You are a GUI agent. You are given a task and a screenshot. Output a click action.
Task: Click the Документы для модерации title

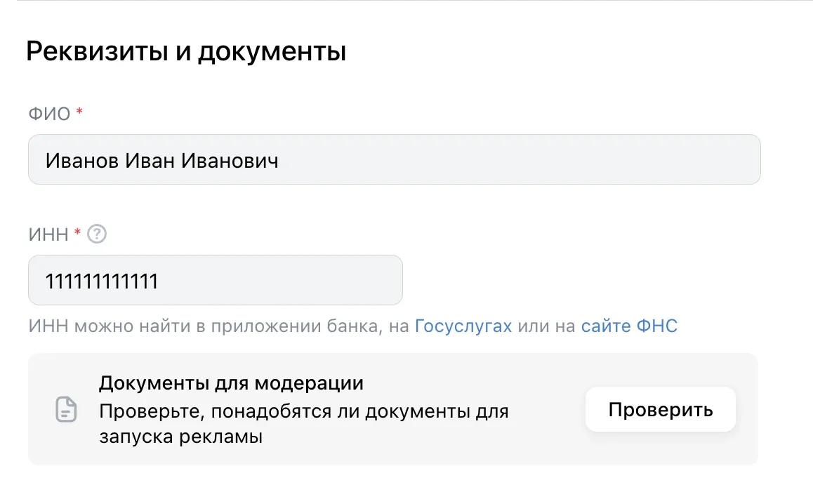click(231, 383)
